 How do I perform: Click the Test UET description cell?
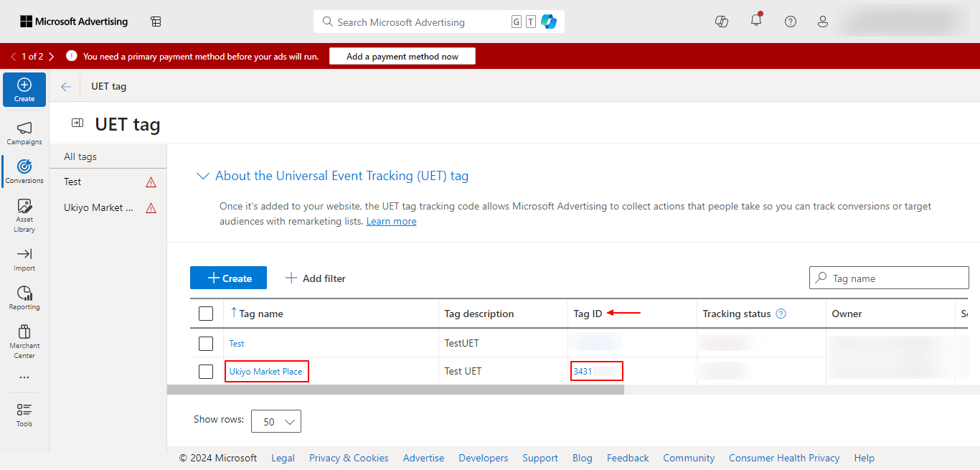coord(463,371)
